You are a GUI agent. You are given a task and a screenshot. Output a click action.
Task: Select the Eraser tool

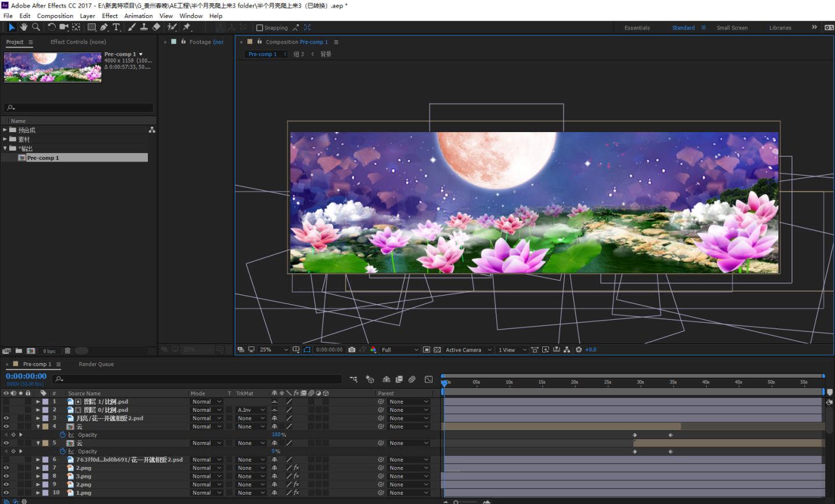click(156, 27)
